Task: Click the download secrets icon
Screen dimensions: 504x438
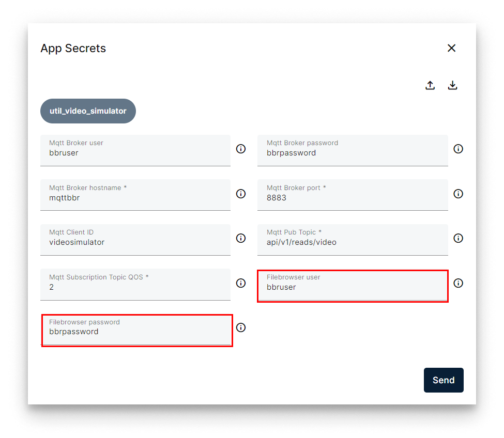Action: 452,85
